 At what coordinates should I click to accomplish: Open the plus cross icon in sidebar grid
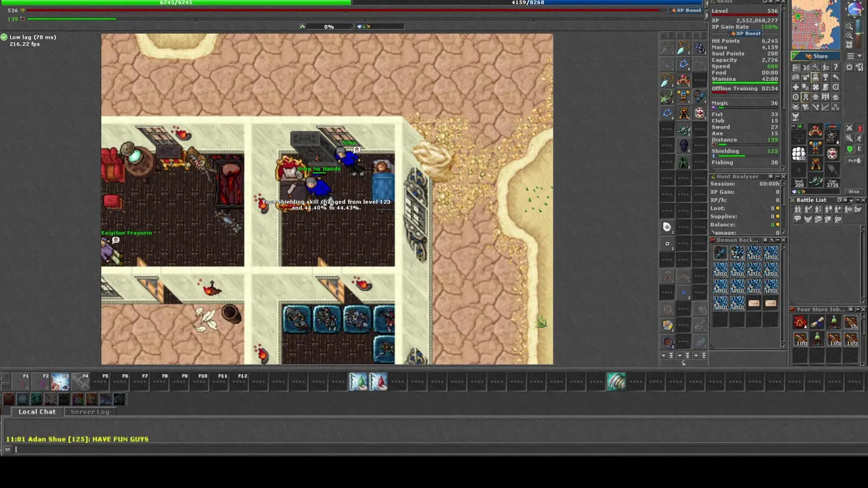coord(795,87)
